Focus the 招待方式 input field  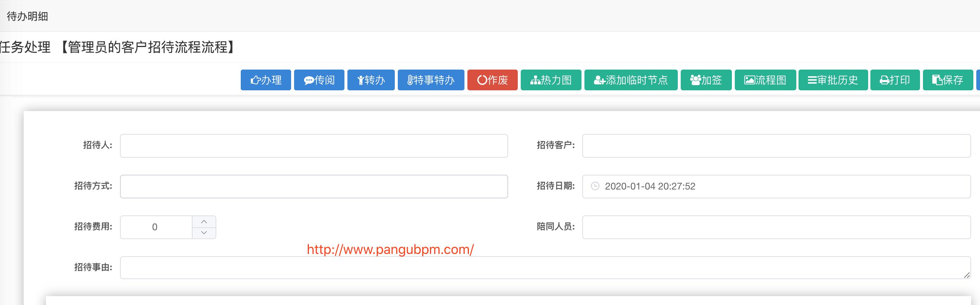[314, 186]
